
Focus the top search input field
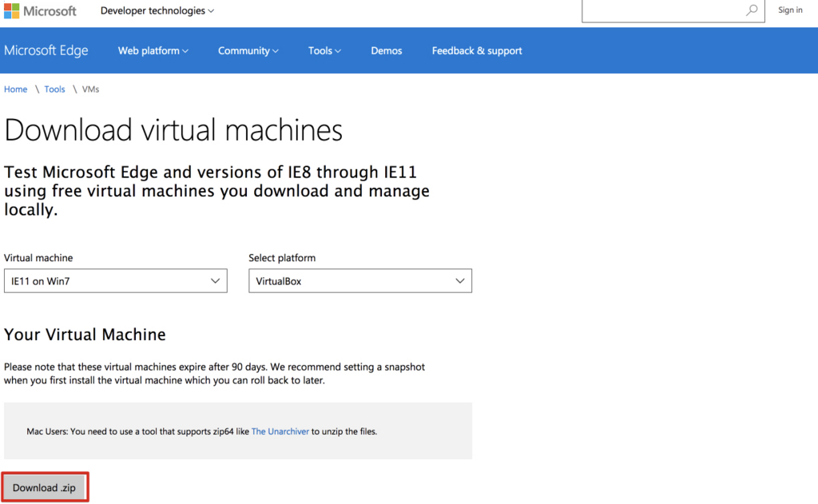pyautogui.click(x=673, y=10)
